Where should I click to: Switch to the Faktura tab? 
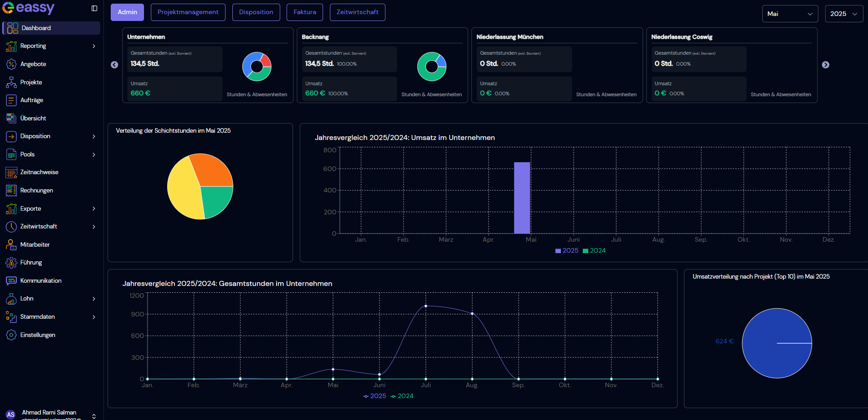coord(304,12)
